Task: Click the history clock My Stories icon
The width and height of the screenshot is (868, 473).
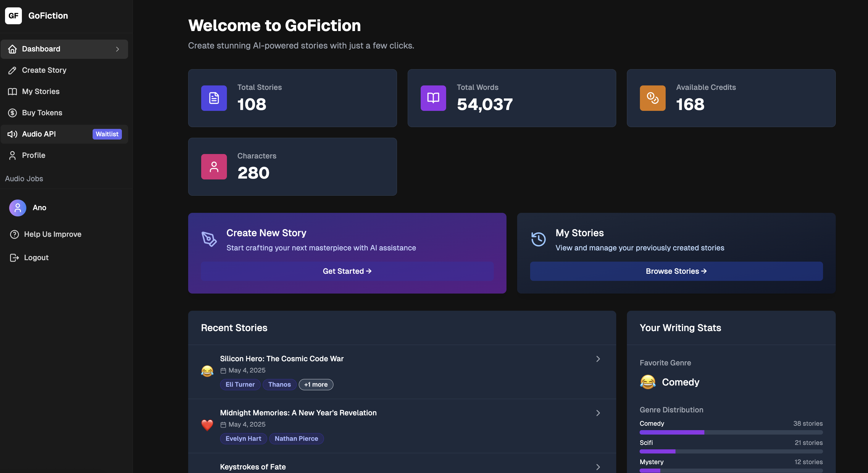Action: point(538,239)
